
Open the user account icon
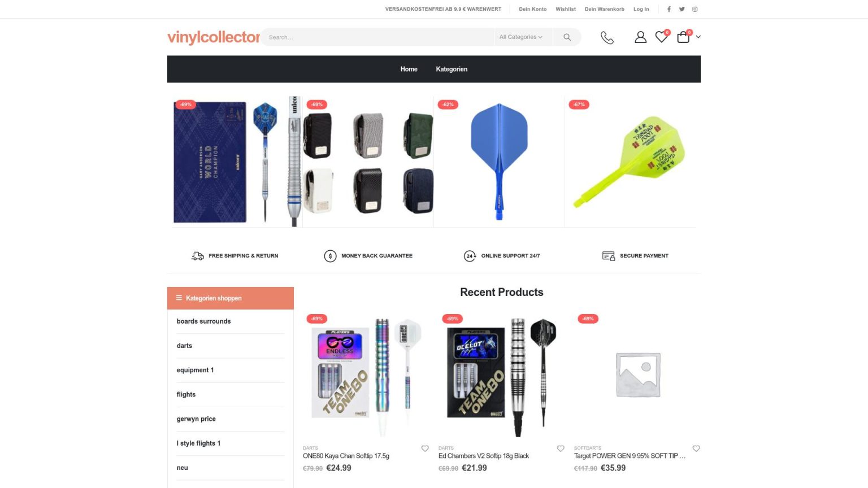[x=640, y=37]
